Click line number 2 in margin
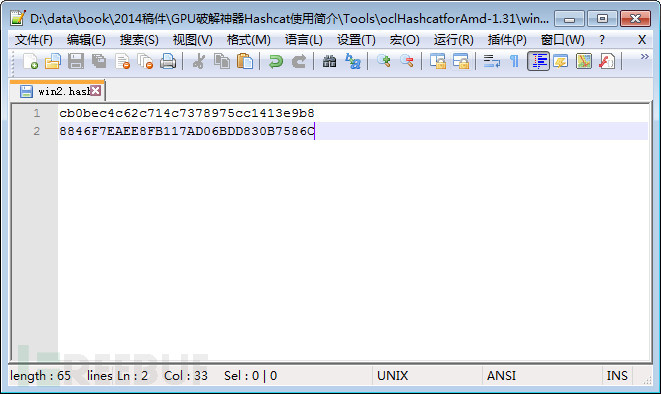This screenshot has width=661, height=394. click(x=37, y=131)
